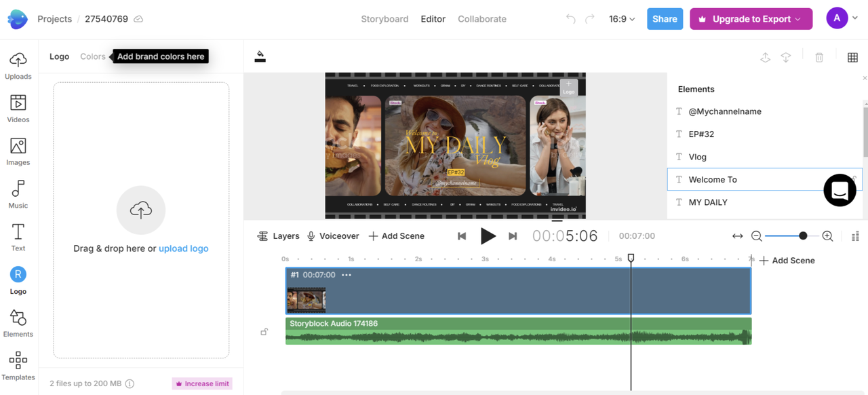This screenshot has height=395, width=868.
Task: Send selected layer backward
Action: click(x=786, y=58)
